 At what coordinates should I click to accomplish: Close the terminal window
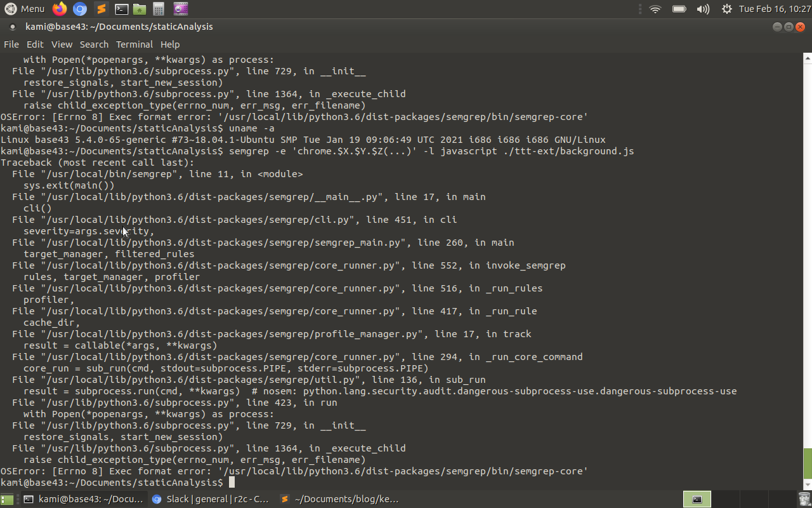pos(800,27)
